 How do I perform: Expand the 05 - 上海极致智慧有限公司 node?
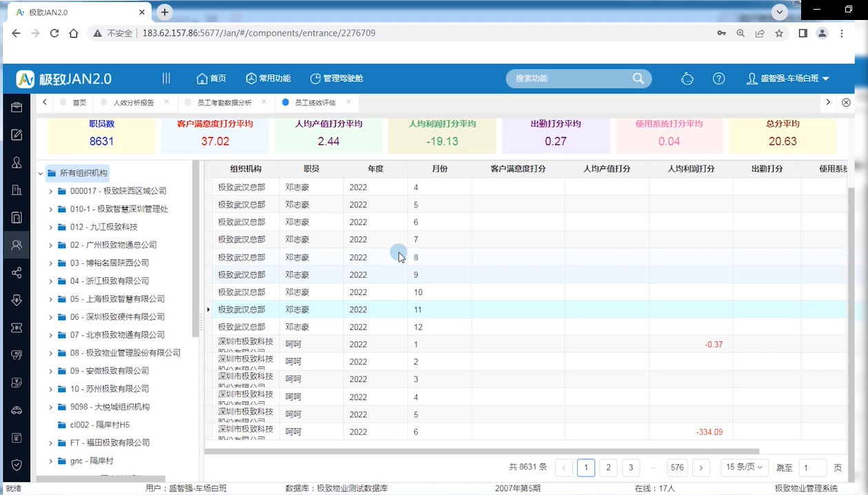pos(51,299)
